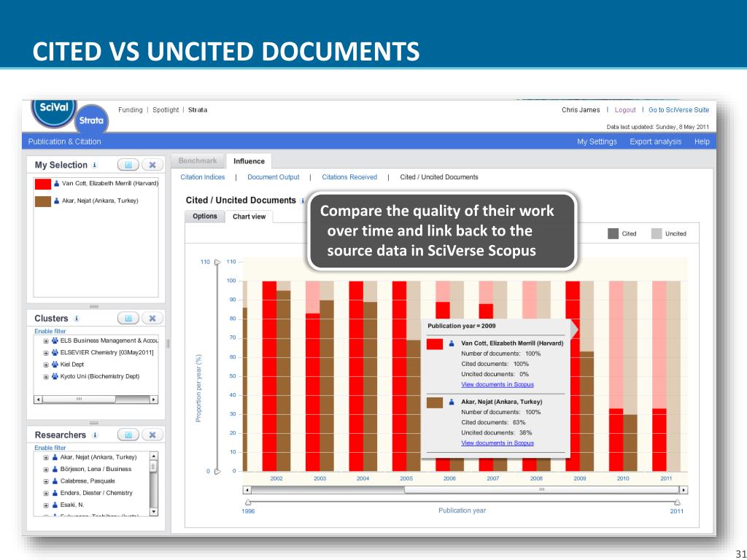747x560 pixels.
Task: Open Document Output section
Action: coord(273,177)
